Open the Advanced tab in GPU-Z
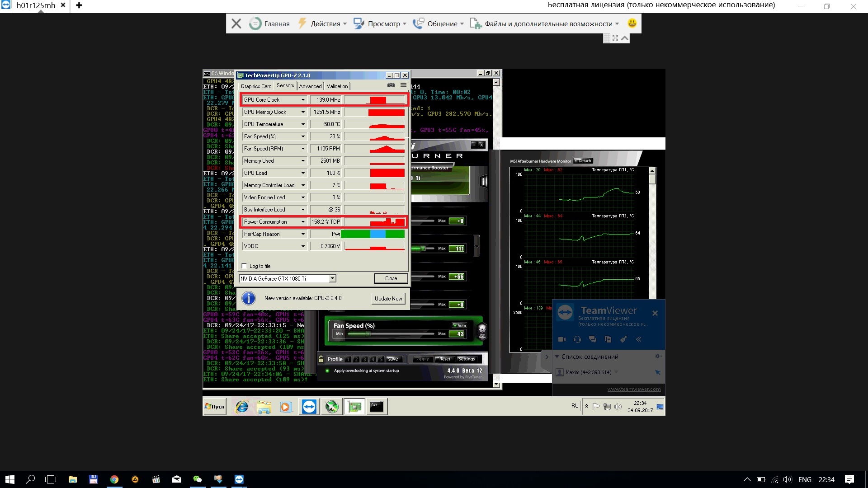This screenshot has height=488, width=868. point(310,86)
